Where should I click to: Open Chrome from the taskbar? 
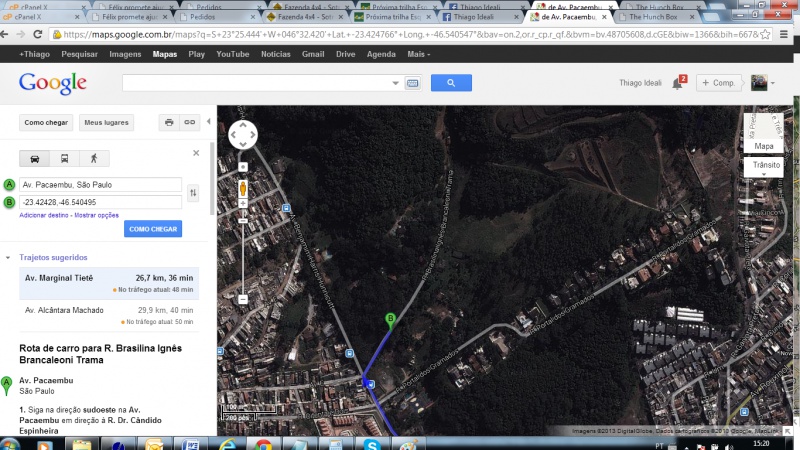[263, 445]
